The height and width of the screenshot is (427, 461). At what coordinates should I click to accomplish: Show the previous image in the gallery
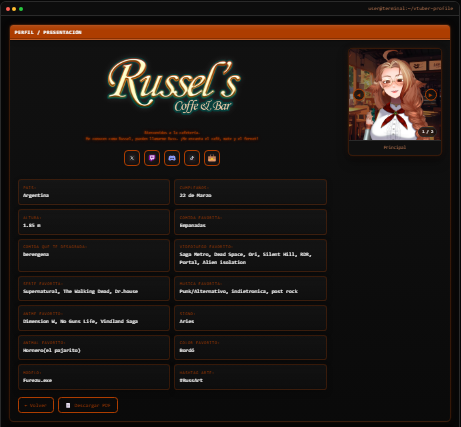(x=359, y=95)
